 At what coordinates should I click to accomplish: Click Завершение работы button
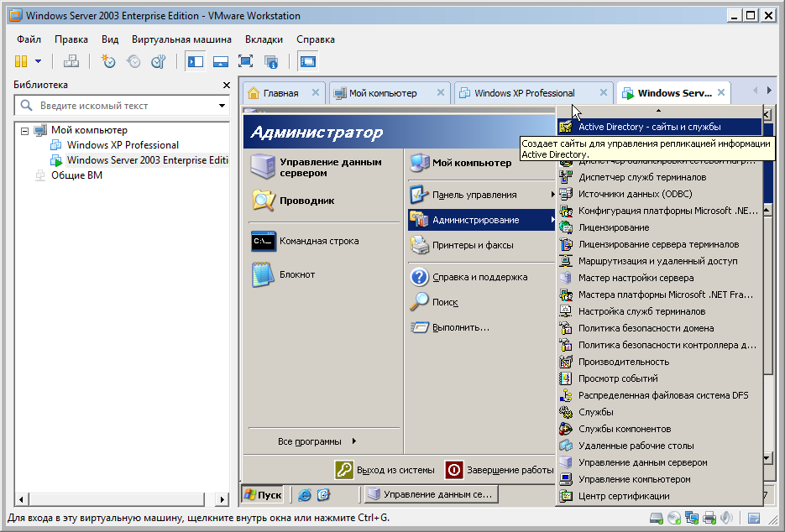500,470
